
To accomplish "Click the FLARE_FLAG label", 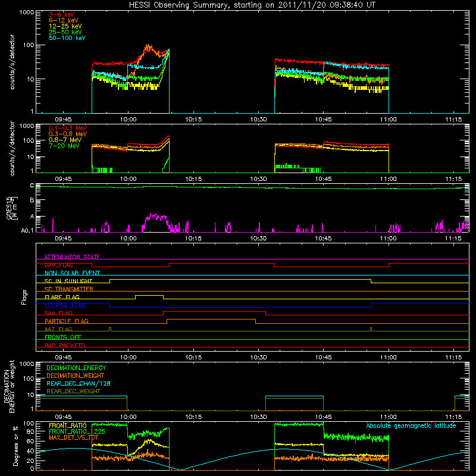I will (x=62, y=297).
